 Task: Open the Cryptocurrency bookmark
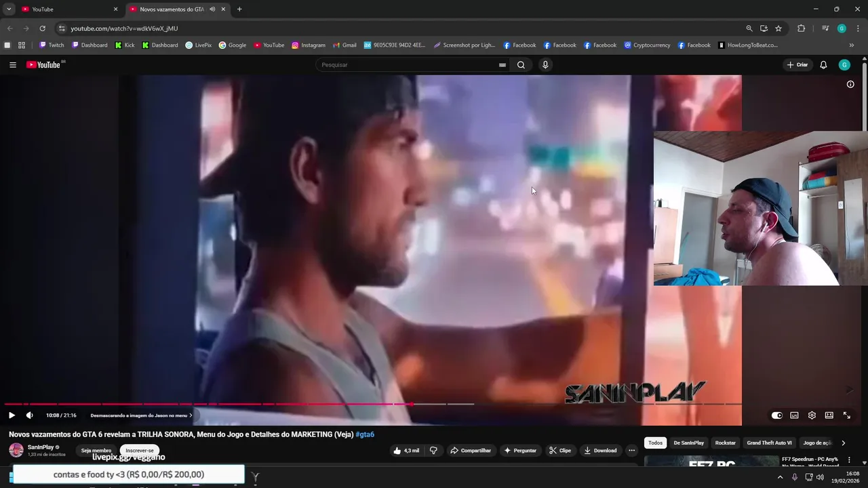click(x=647, y=45)
